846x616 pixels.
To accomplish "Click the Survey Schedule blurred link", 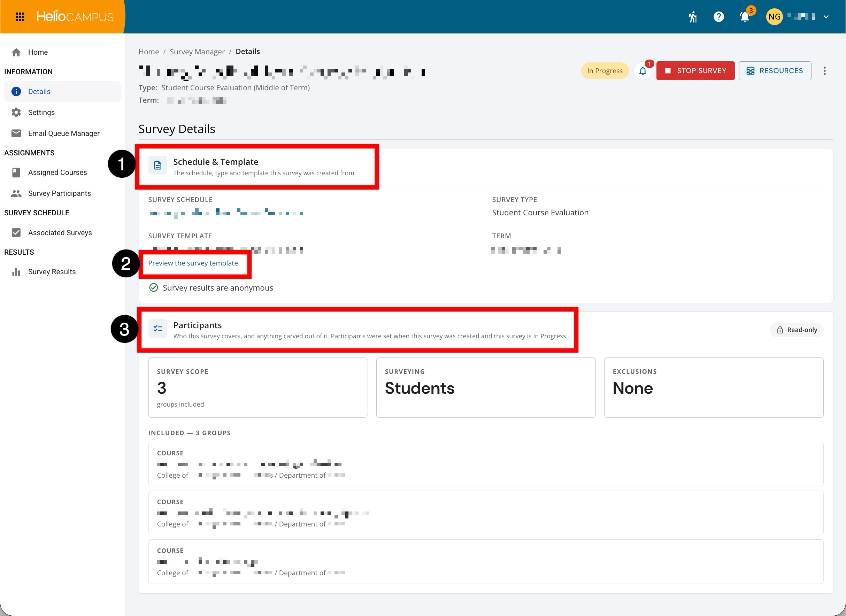I will (226, 213).
